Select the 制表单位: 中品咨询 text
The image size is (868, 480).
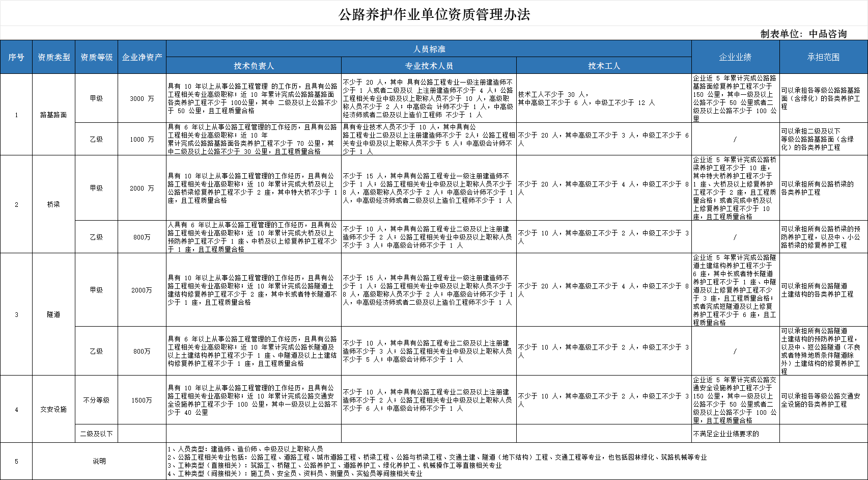click(x=803, y=34)
